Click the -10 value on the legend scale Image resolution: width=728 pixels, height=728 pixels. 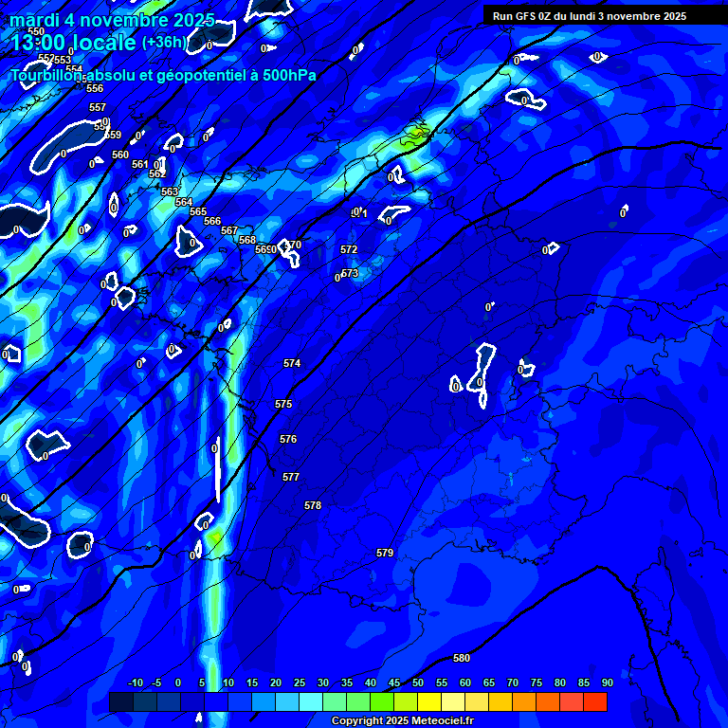[x=135, y=682]
